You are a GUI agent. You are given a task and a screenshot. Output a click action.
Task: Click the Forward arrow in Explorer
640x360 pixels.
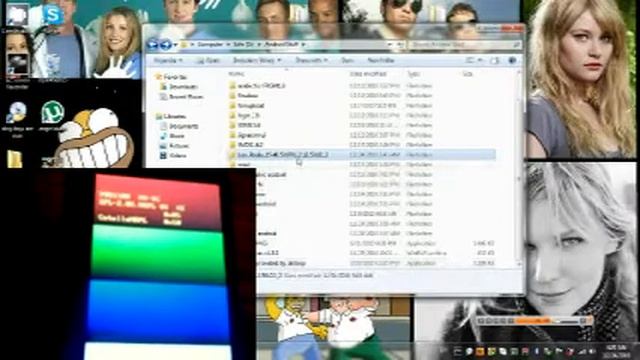165,44
